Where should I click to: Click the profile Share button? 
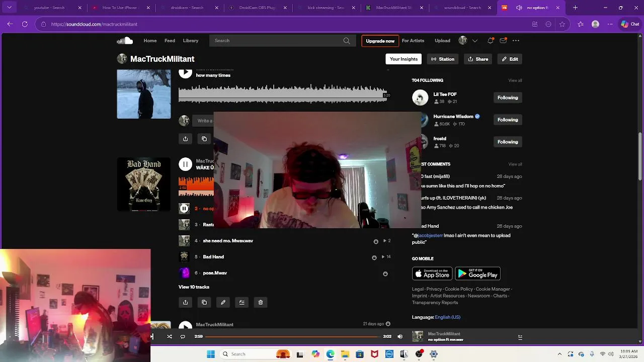click(478, 59)
